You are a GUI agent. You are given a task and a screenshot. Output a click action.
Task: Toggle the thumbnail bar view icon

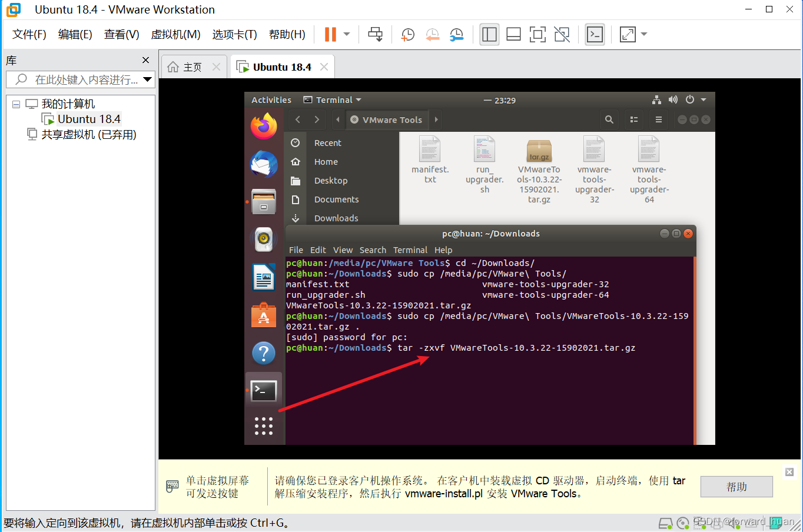pos(513,35)
